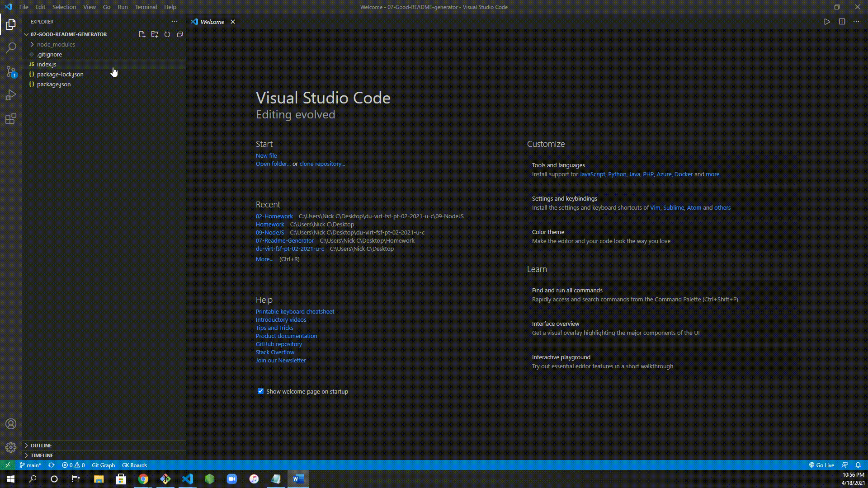
Task: Uncheck Show welcome page on startup
Action: (x=260, y=391)
